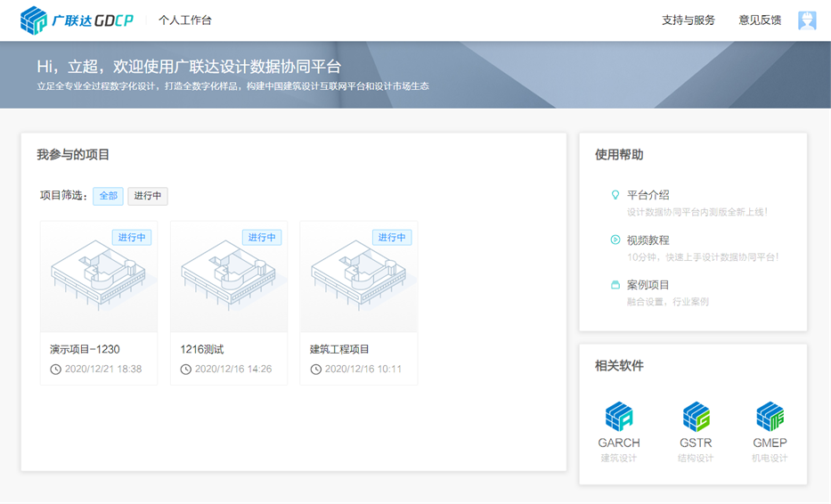
Task: Click the 相关软件 heading
Action: [619, 366]
